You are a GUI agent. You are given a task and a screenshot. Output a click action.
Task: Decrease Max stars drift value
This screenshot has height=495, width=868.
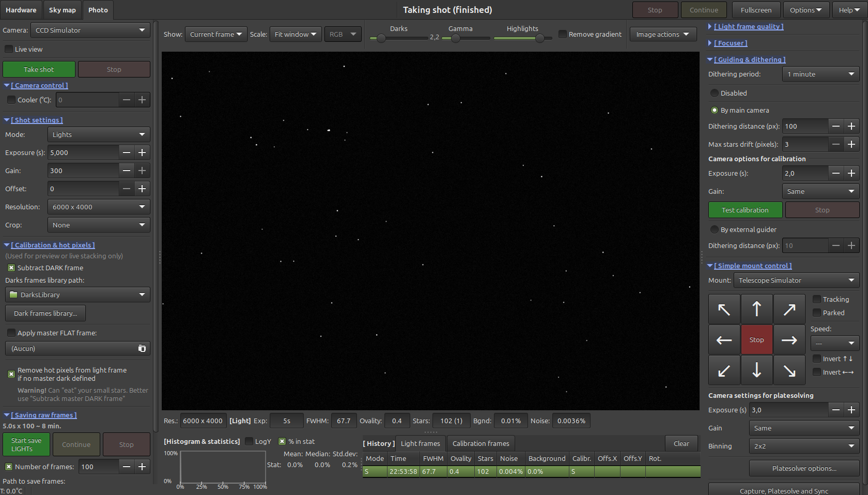click(836, 144)
